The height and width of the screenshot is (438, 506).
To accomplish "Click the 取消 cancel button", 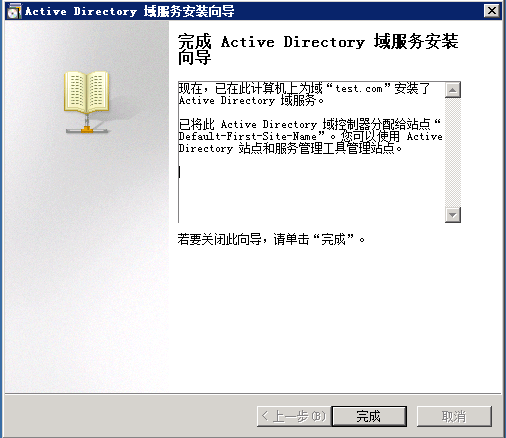I will pyautogui.click(x=454, y=416).
